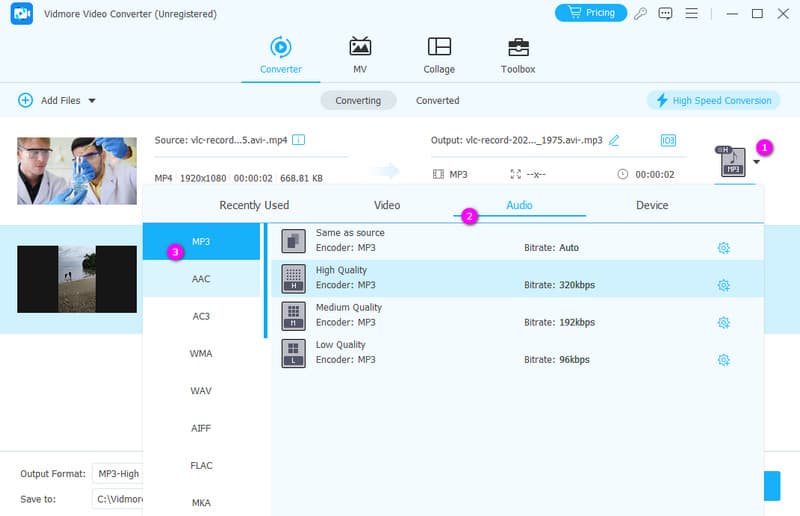Screen dimensions: 800x516
Task: Open settings gear for High Quality preset
Action: (723, 285)
